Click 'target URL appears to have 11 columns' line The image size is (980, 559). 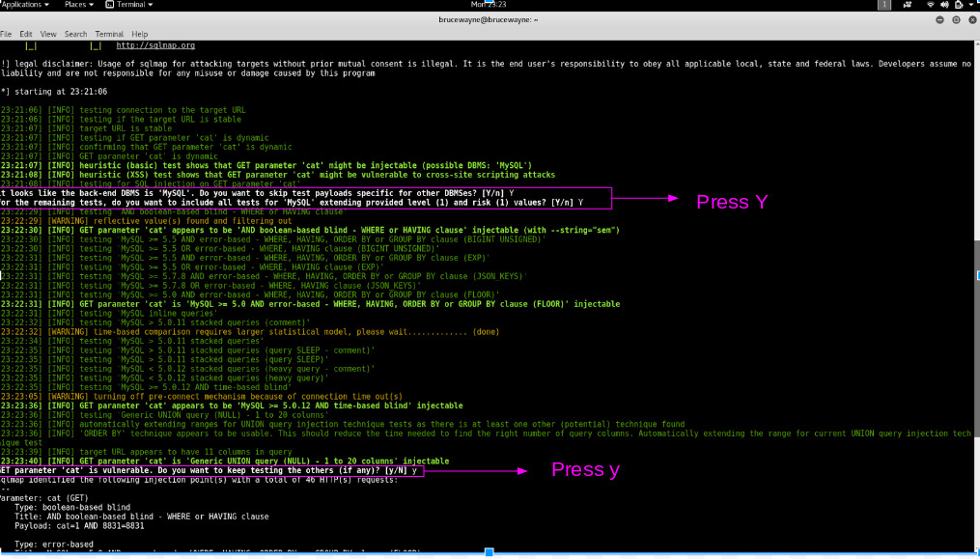coord(146,452)
